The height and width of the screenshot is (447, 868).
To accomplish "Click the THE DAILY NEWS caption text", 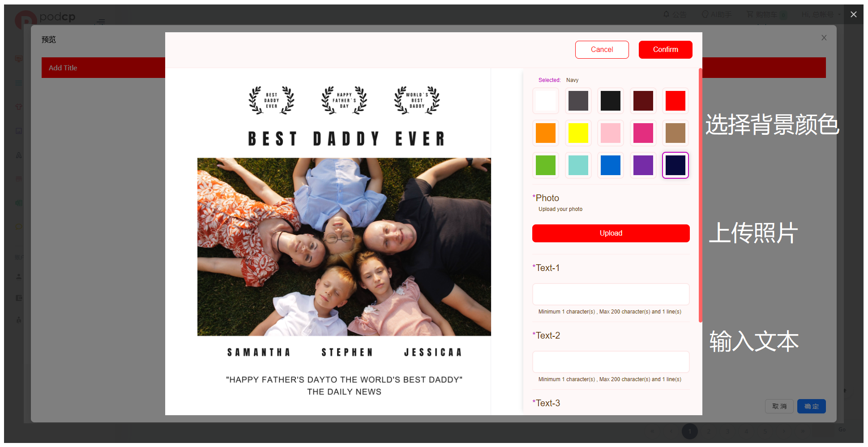I will 344,392.
